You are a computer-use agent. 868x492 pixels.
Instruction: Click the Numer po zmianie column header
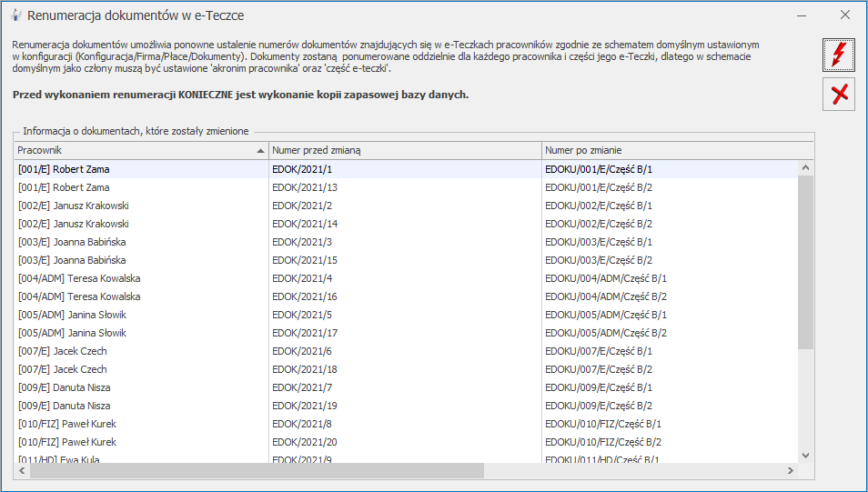coord(668,150)
